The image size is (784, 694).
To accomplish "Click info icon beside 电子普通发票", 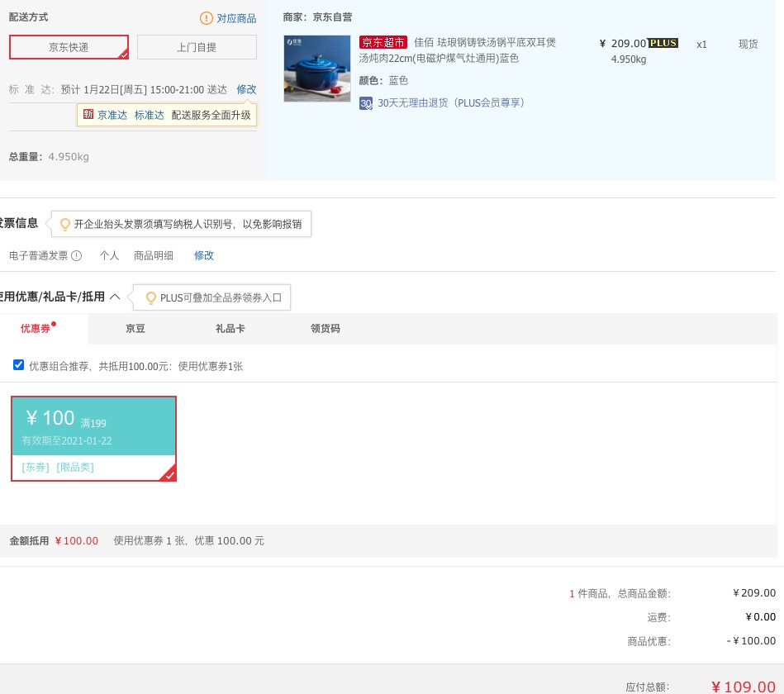I will pos(77,256).
